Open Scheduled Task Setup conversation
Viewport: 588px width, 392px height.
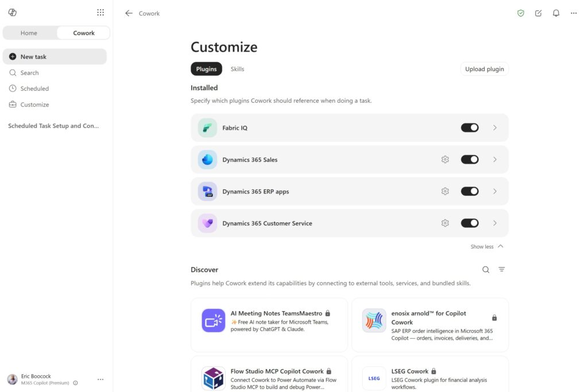pyautogui.click(x=53, y=126)
